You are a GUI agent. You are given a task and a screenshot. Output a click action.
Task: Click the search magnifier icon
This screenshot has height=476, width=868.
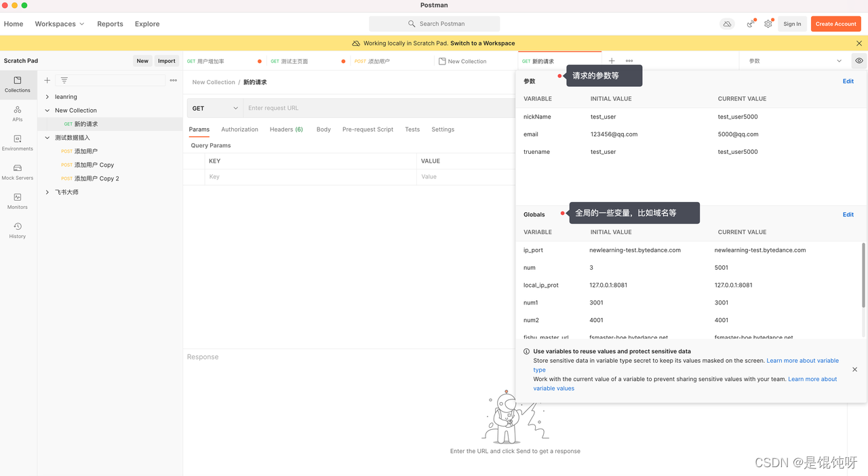coord(412,24)
